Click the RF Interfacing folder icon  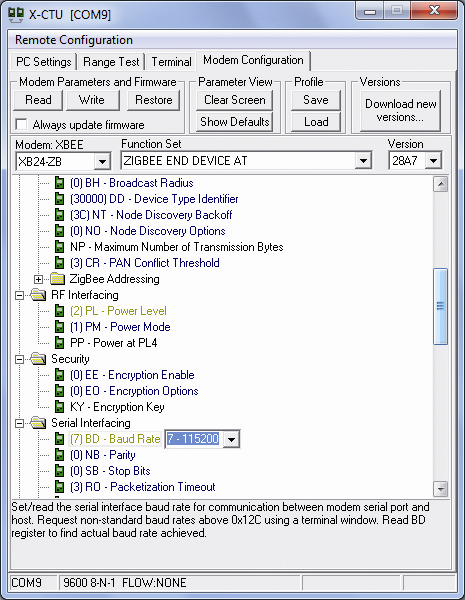39,295
